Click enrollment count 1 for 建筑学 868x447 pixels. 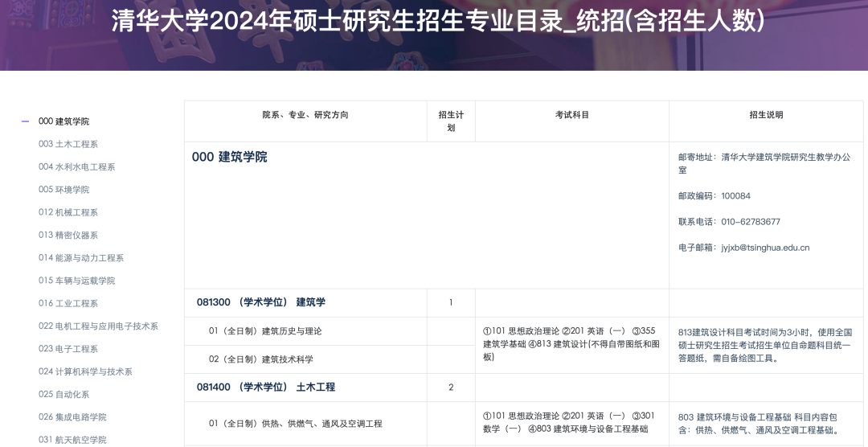coord(451,302)
